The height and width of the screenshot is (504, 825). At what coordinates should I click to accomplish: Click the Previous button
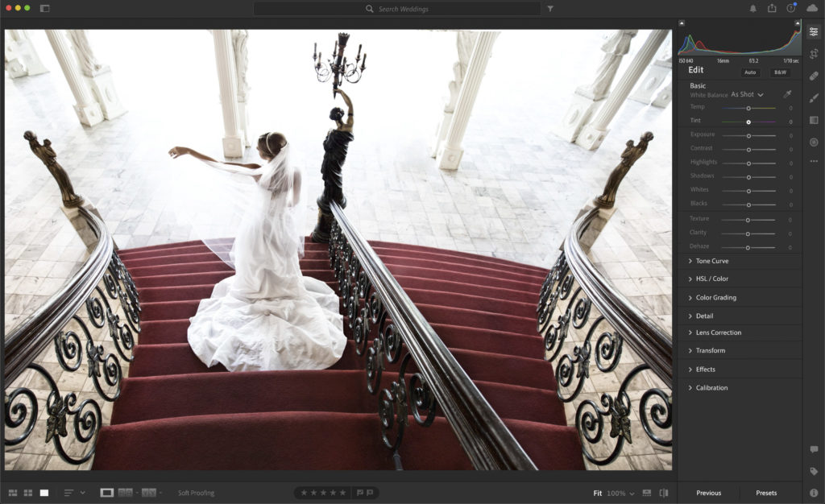(708, 493)
